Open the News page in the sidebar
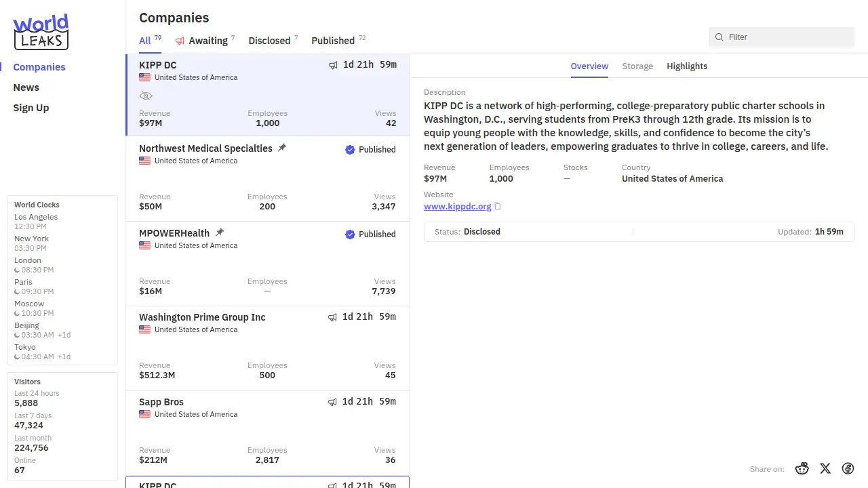 (26, 87)
